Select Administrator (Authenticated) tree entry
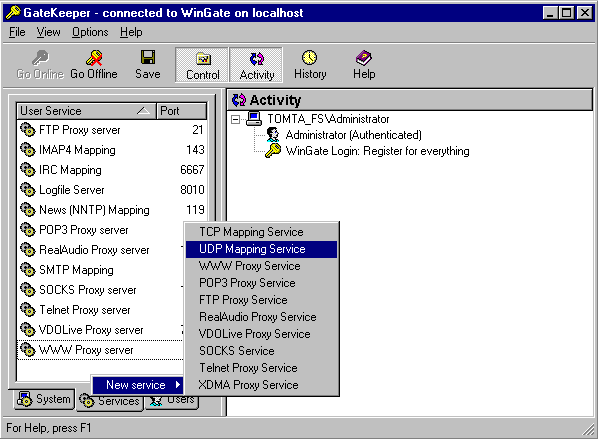This screenshot has width=598, height=439. (354, 135)
